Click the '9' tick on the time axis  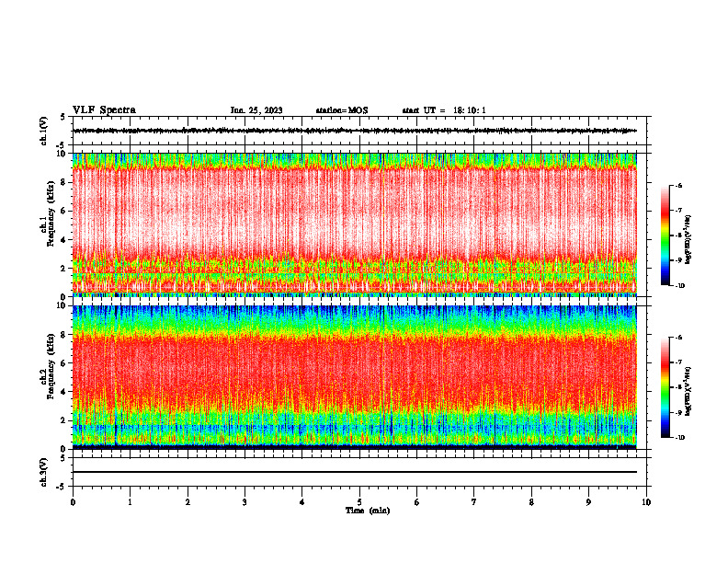(x=588, y=502)
